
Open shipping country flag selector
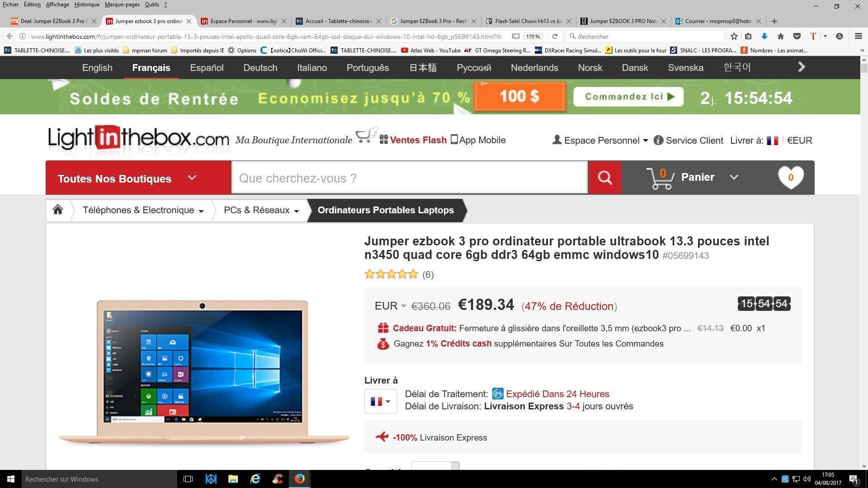click(381, 401)
